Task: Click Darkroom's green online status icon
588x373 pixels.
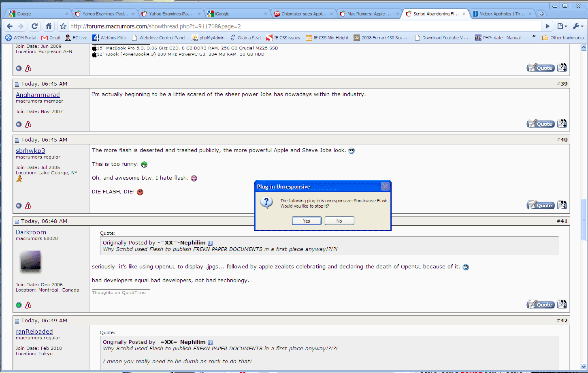Action: point(19,305)
